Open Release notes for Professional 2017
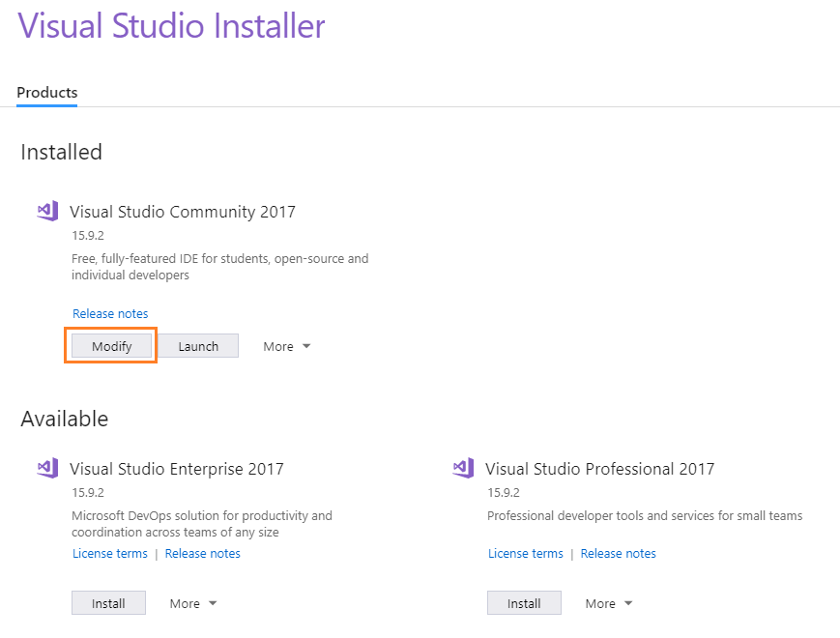This screenshot has width=840, height=638. [619, 554]
